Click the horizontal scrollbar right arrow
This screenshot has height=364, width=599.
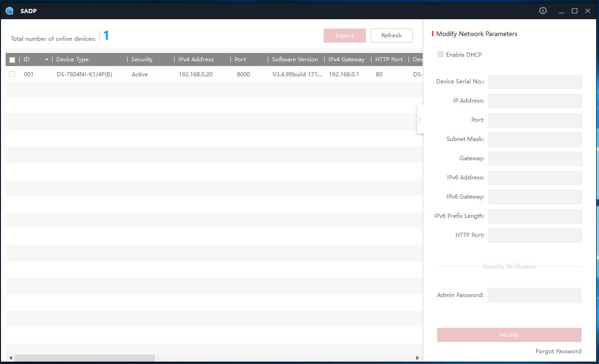pos(417,358)
